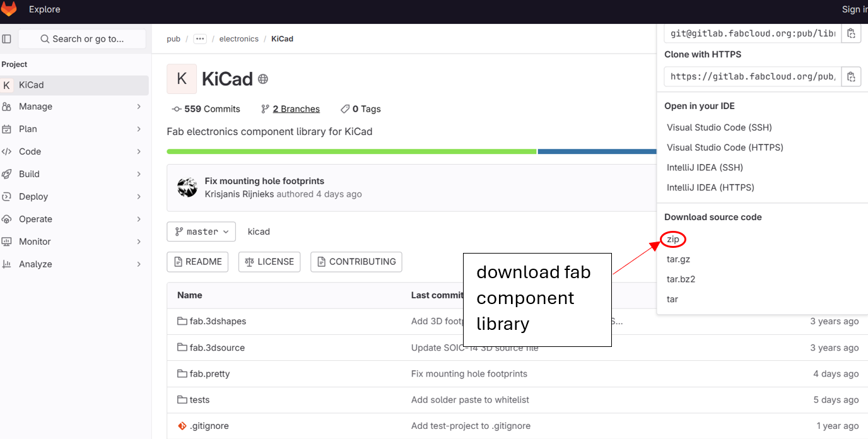Click the .gitignore file icon
This screenshot has width=868, height=439.
tap(182, 426)
